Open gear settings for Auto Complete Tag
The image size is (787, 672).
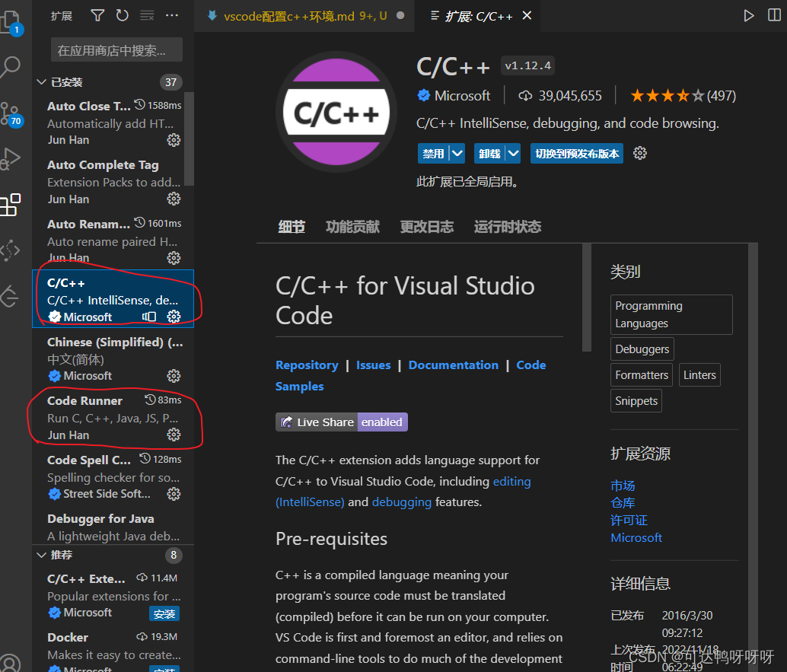click(174, 199)
